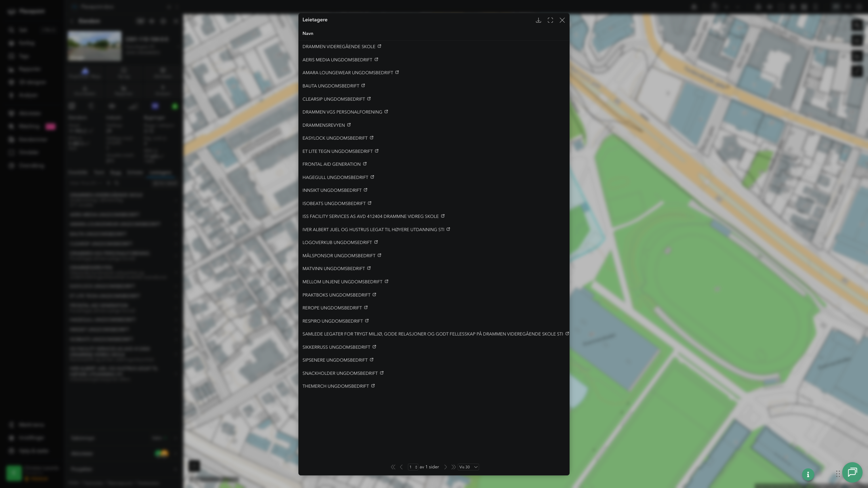Open MELLOM LINJENE UNGDOMSBEDRIFT tenant
This screenshot has width=868, height=488.
342,282
